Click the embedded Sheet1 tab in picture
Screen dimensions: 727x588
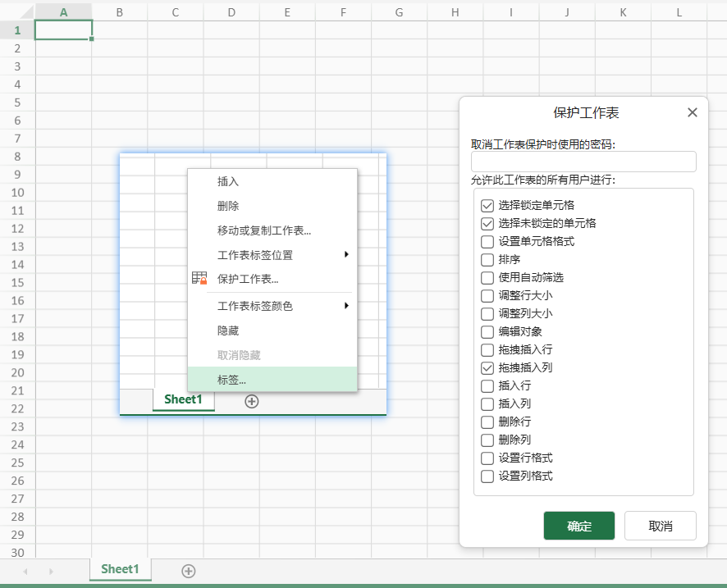[184, 399]
